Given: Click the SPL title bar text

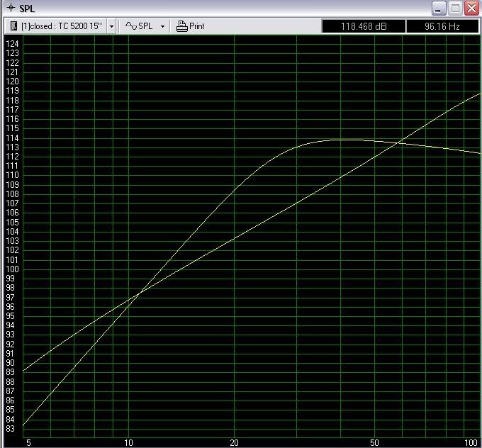Looking at the screenshot, I should coord(27,9).
